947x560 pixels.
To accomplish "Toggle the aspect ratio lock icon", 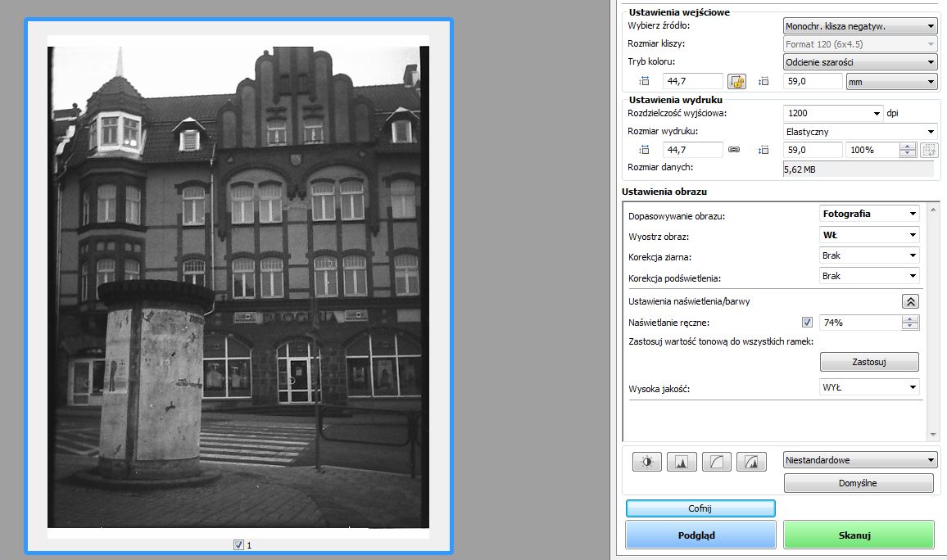I will [737, 81].
